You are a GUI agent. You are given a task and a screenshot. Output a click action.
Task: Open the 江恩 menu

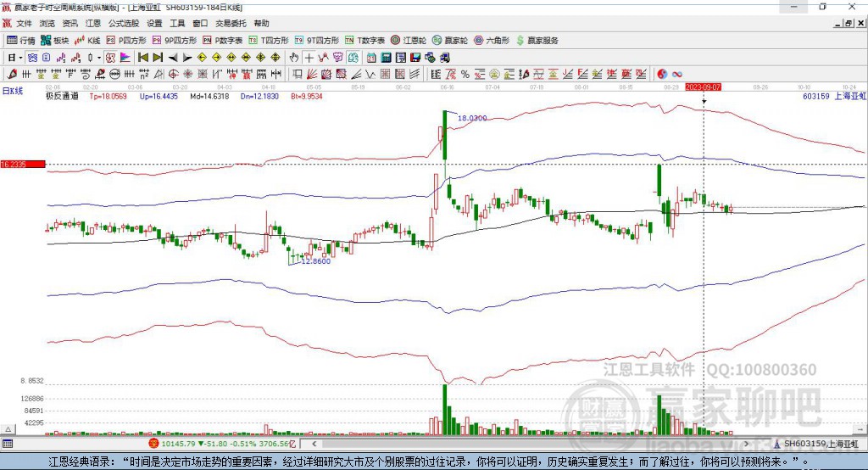point(93,23)
